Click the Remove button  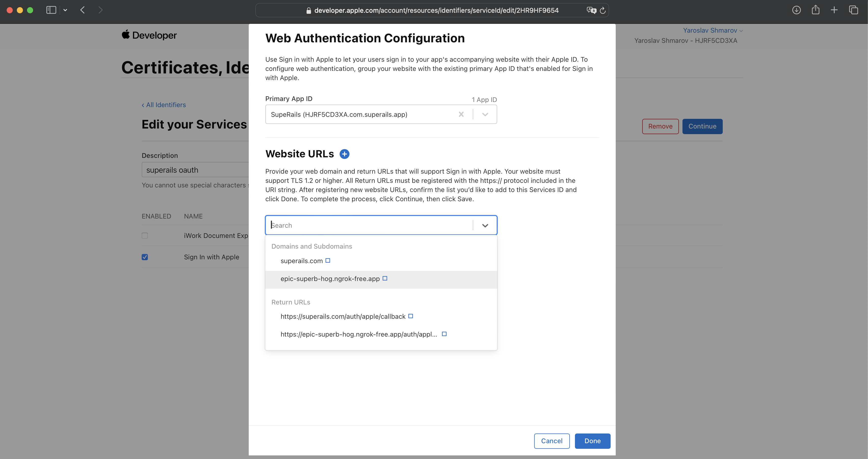[660, 126]
